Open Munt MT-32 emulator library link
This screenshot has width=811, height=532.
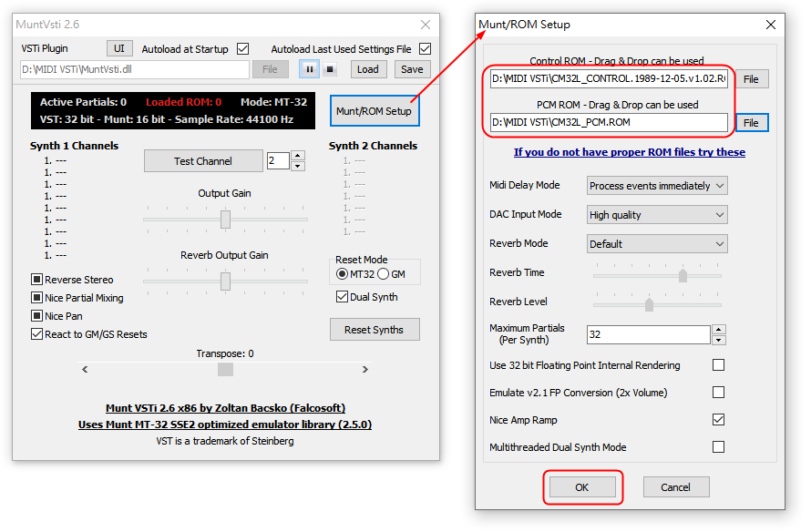[x=225, y=425]
